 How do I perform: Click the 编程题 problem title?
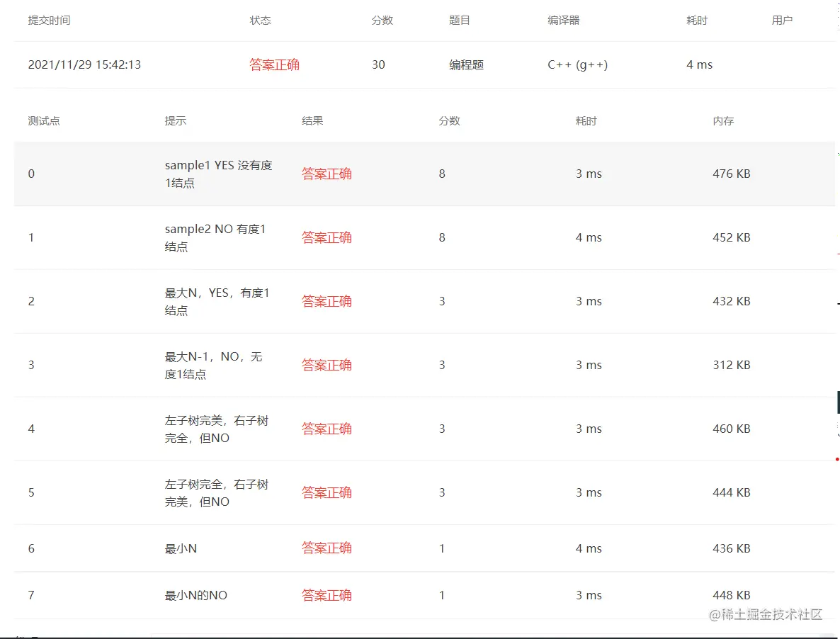click(x=466, y=64)
